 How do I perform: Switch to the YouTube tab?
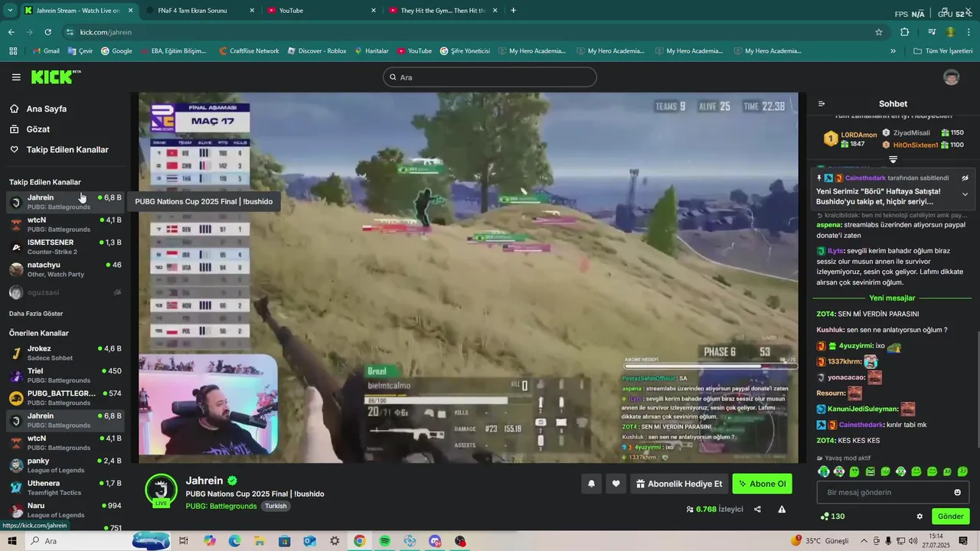tap(322, 10)
